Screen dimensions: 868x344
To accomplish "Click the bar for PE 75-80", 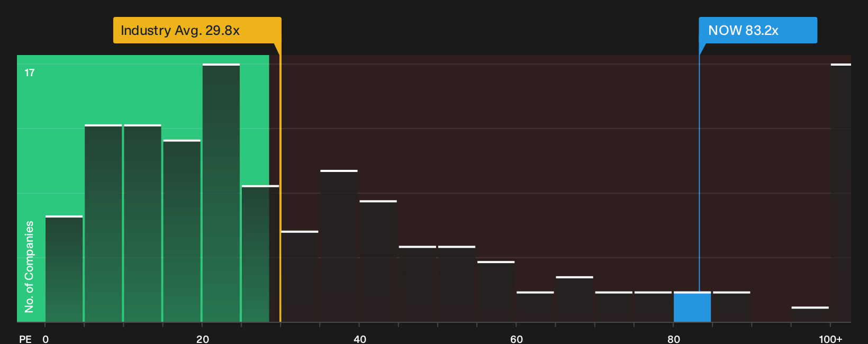I will point(653,307).
